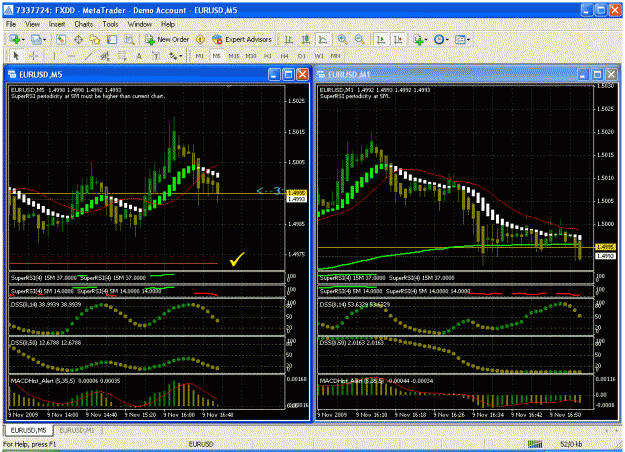Open the Templates icon

pos(460,39)
